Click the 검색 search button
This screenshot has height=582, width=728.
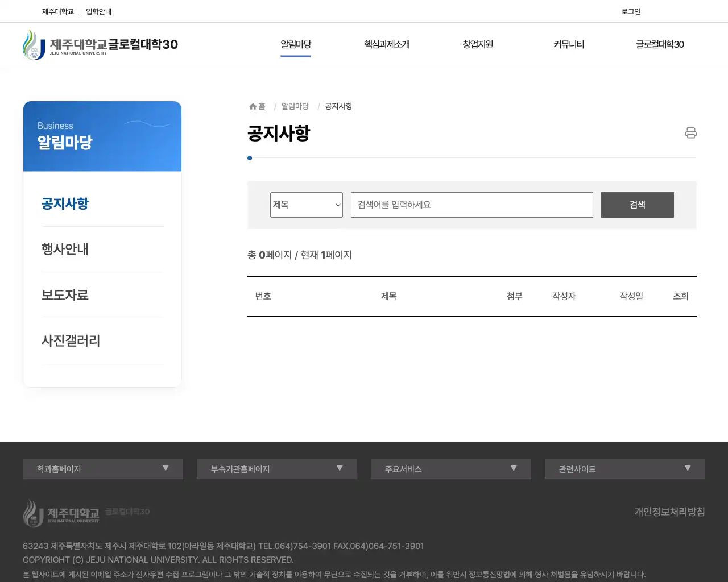[x=637, y=205]
